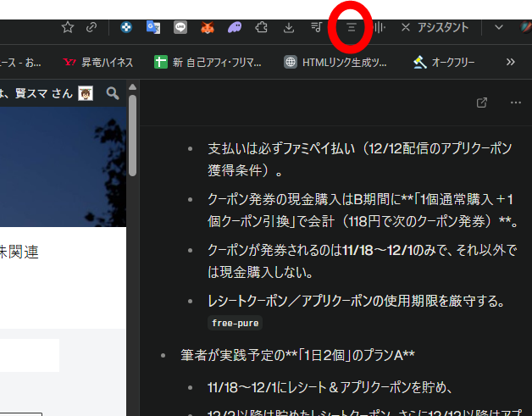Show more bookmarks with the double chevron
This screenshot has width=532, height=416.
click(510, 62)
